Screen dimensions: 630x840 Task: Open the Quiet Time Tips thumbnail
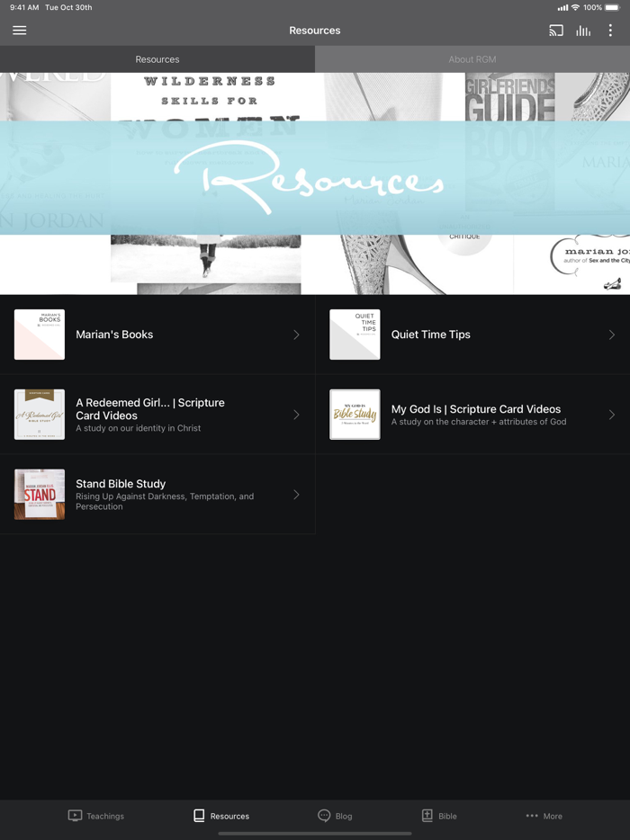tap(355, 335)
